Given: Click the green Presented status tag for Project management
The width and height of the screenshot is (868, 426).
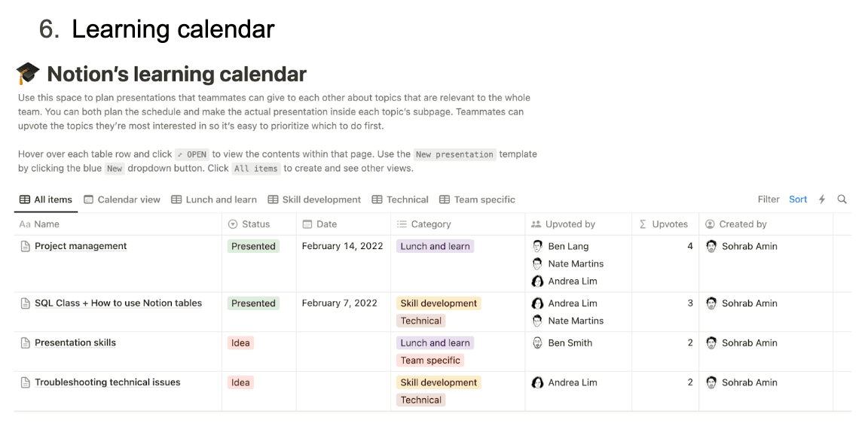Looking at the screenshot, I should pyautogui.click(x=253, y=246).
